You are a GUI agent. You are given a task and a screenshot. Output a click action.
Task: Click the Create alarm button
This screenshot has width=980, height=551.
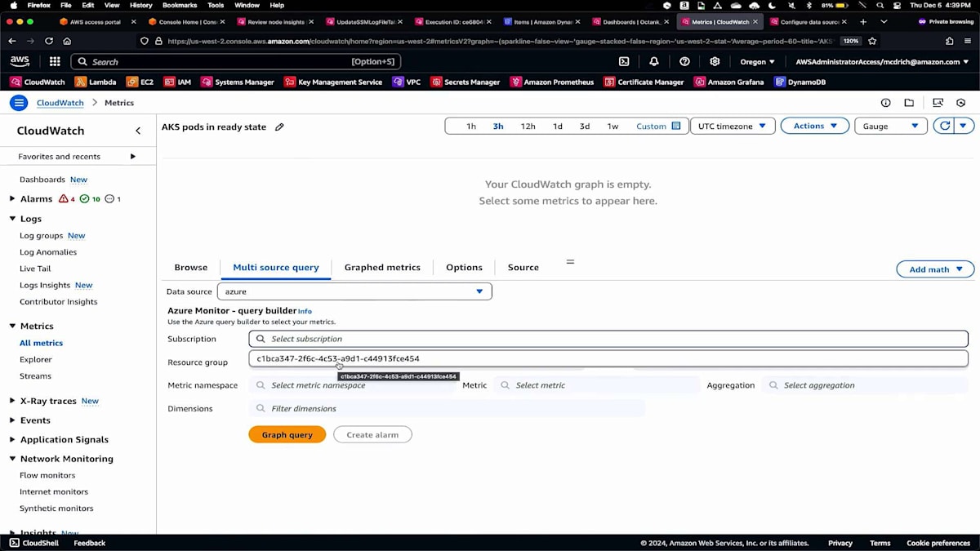click(x=372, y=434)
